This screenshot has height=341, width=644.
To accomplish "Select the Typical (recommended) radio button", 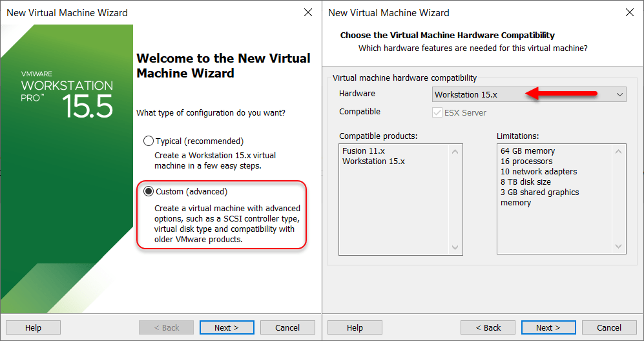I will pyautogui.click(x=149, y=141).
